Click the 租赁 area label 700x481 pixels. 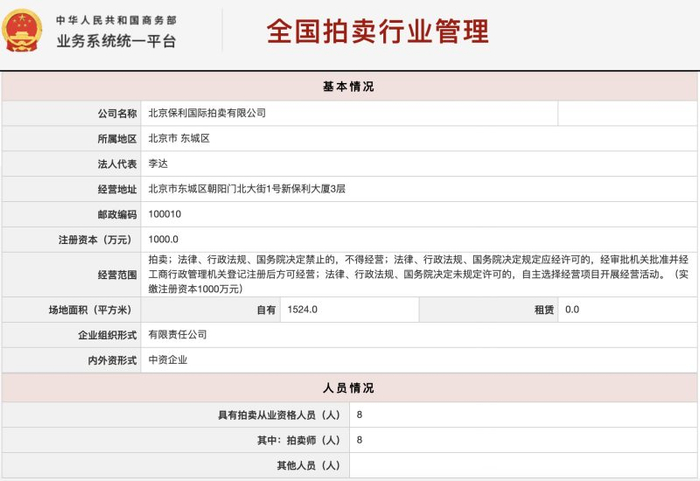click(544, 310)
